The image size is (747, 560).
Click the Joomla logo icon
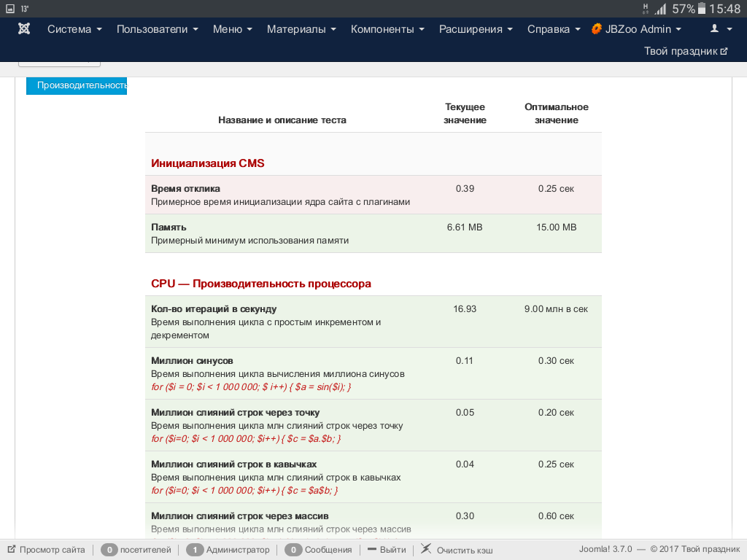[24, 29]
